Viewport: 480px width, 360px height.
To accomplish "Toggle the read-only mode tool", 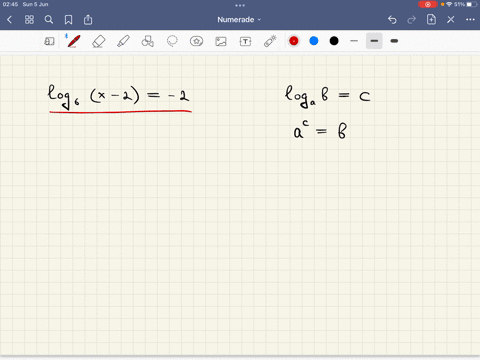I will pos(49,41).
